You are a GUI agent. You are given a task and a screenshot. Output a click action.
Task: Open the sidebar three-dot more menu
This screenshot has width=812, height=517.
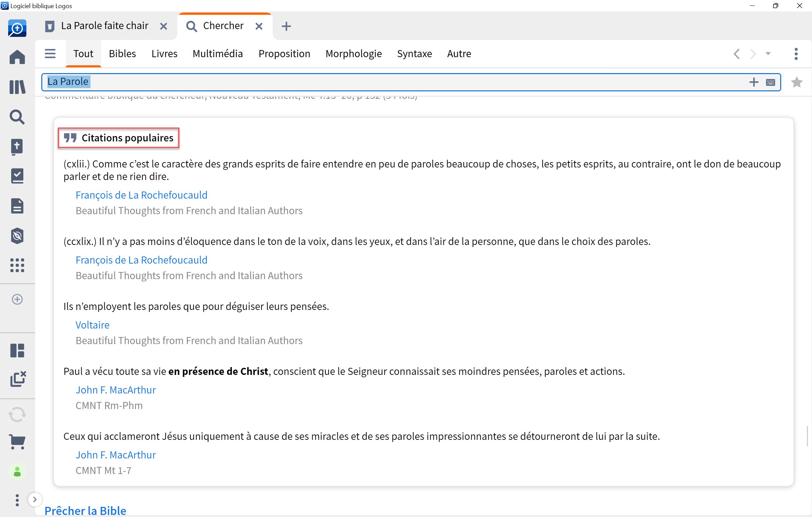[17, 500]
